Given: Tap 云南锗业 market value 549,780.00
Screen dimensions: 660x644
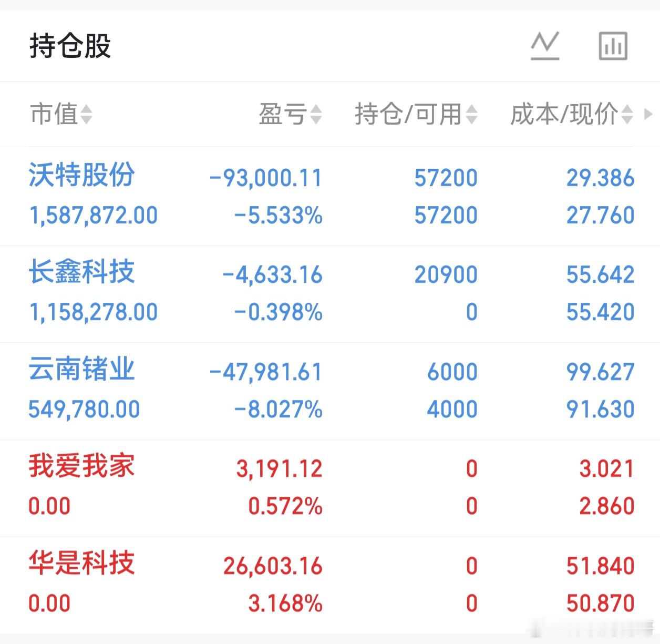Looking at the screenshot, I should point(84,409).
